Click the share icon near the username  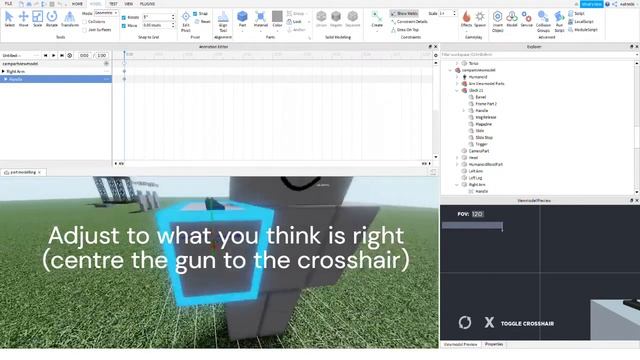tap(614, 4)
